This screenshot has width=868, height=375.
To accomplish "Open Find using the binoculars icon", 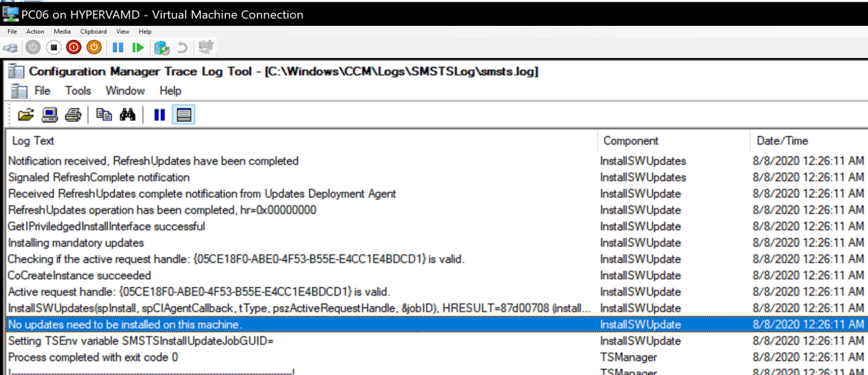I will pyautogui.click(x=127, y=115).
